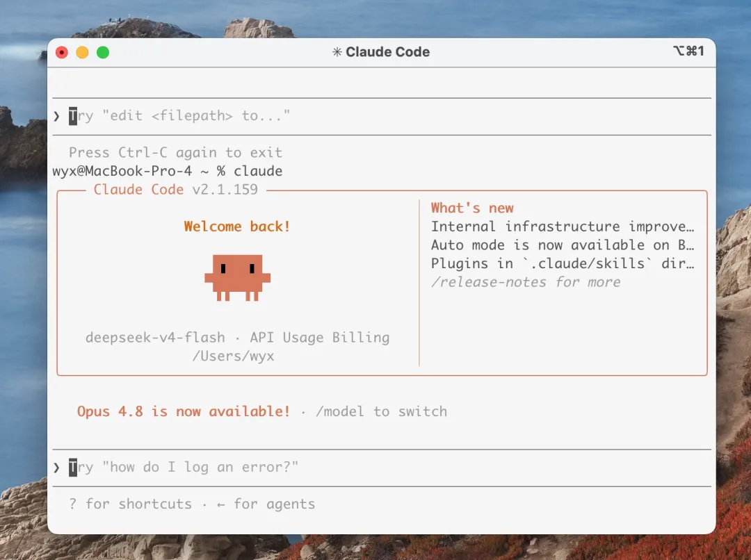Click the yellow minimize window button
The height and width of the screenshot is (560, 751).
click(x=82, y=52)
